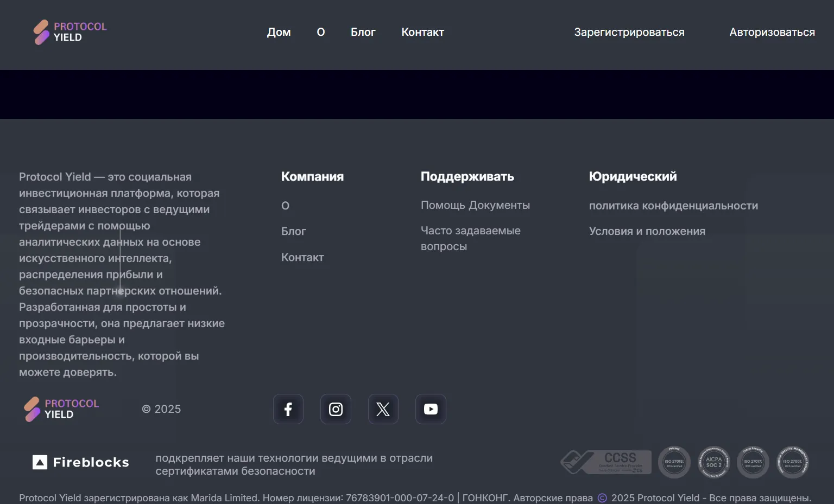
Task: Open Помощь Документы link
Action: point(475,205)
